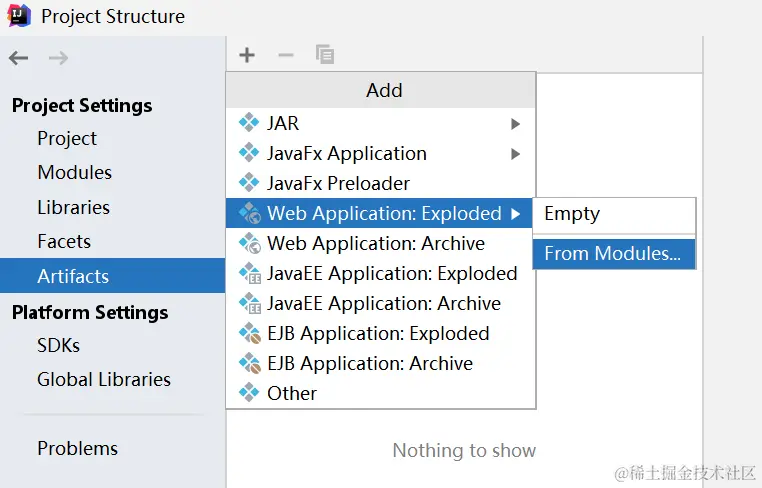Choose JAR from the Add menu
This screenshot has width=762, height=488.
tap(381, 123)
